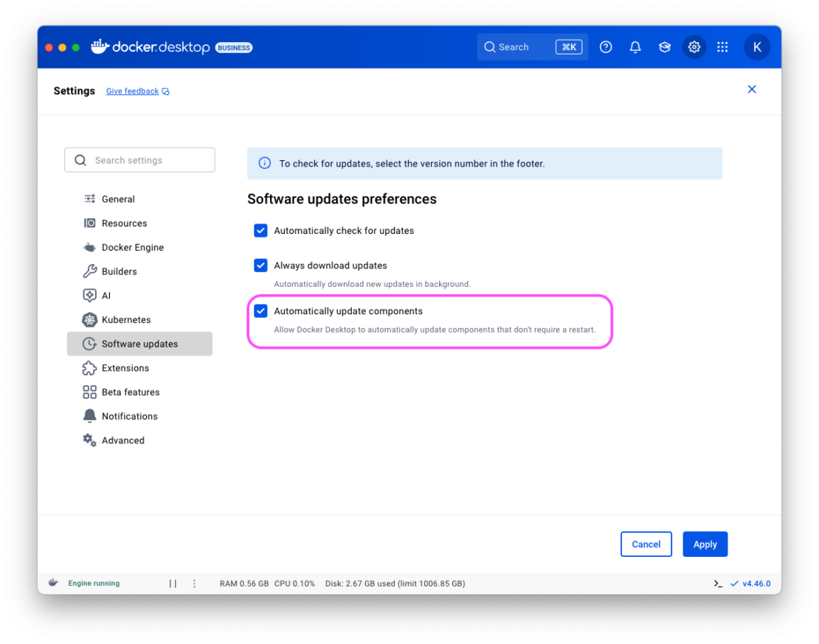This screenshot has width=819, height=644.
Task: Open the notifications bell in header
Action: pyautogui.click(x=635, y=47)
